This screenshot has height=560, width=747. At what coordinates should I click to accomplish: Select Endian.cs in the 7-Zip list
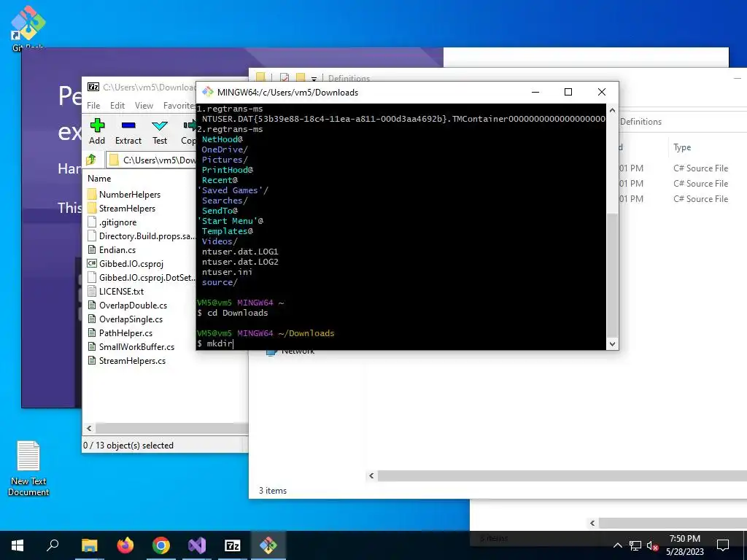117,249
